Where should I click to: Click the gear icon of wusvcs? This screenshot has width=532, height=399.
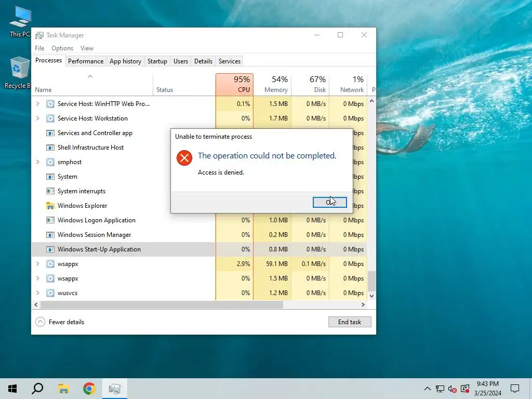click(50, 293)
